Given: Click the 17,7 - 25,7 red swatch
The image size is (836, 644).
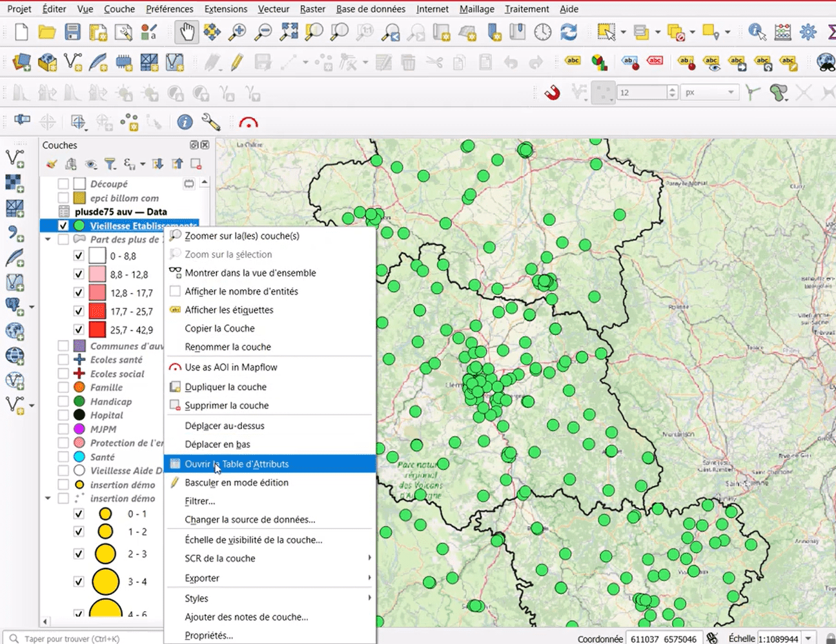Looking at the screenshot, I should pyautogui.click(x=97, y=311).
